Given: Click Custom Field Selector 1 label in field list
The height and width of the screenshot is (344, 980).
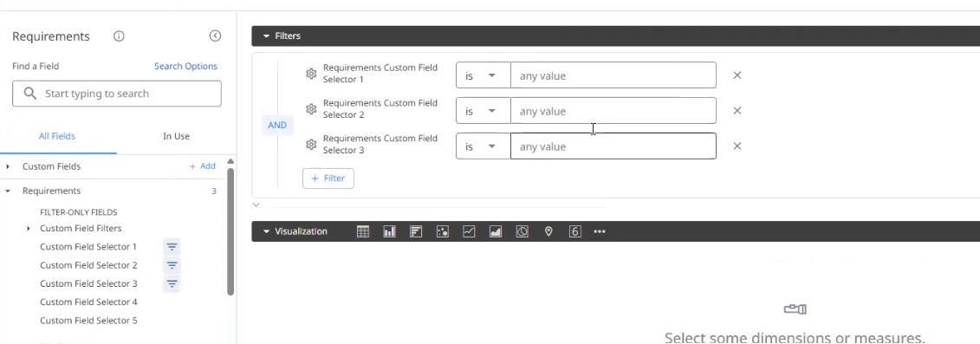Looking at the screenshot, I should pos(88,247).
